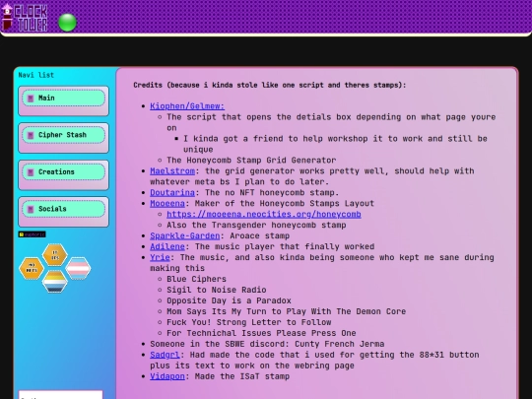The image size is (532, 399).
Task: Click the transgender flag honeycomb stamp
Action: click(x=78, y=268)
